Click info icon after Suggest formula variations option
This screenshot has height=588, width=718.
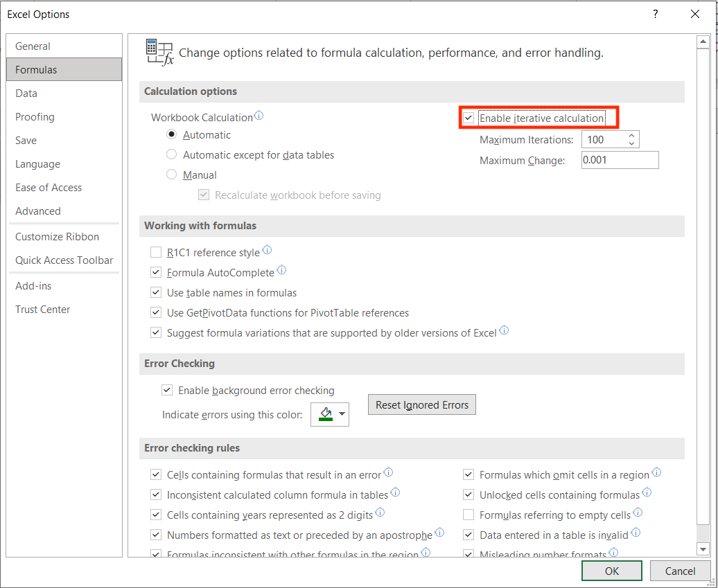coord(504,330)
